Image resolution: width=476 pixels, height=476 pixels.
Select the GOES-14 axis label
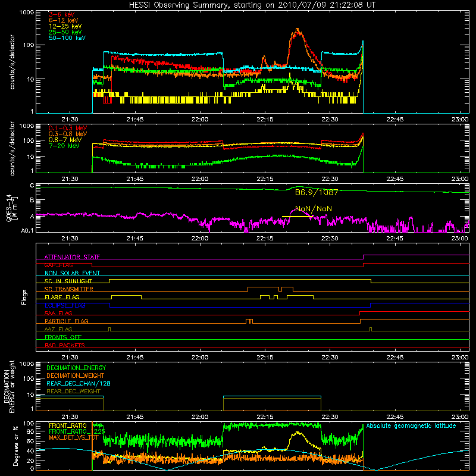pyautogui.click(x=11, y=208)
